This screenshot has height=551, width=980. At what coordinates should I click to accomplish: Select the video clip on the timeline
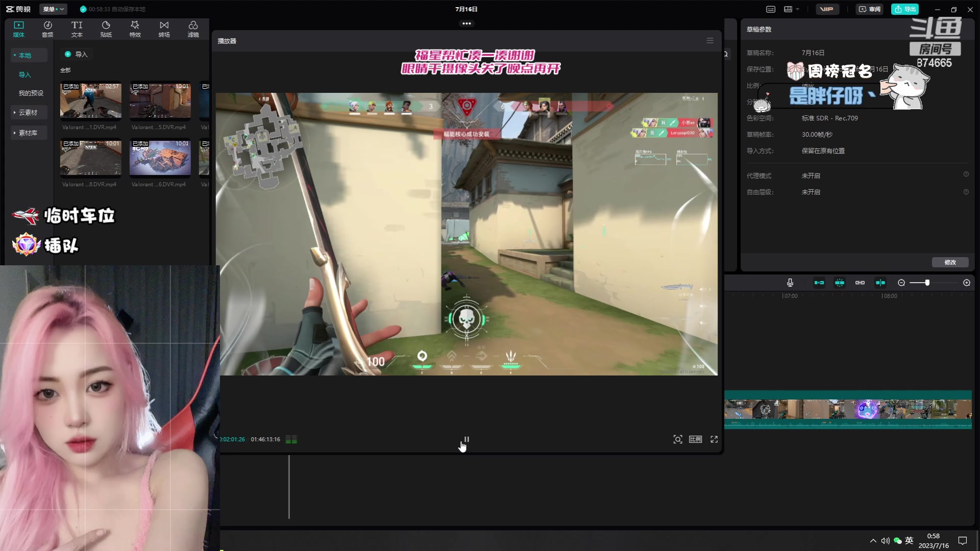tap(848, 410)
